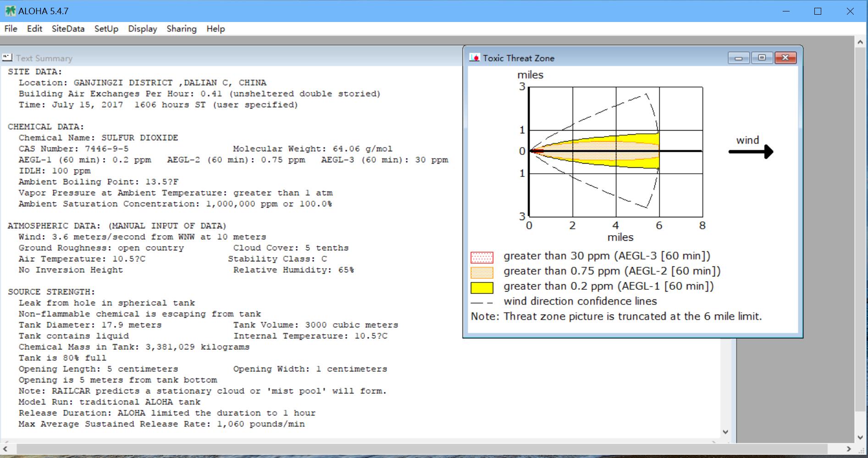
Task: Click "No Inversion Height"
Action: (x=71, y=270)
